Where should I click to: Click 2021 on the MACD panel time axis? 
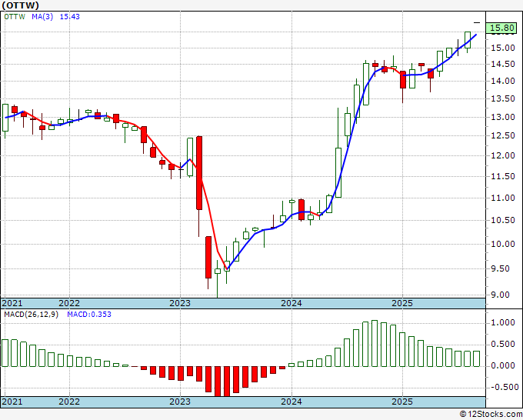point(12,402)
